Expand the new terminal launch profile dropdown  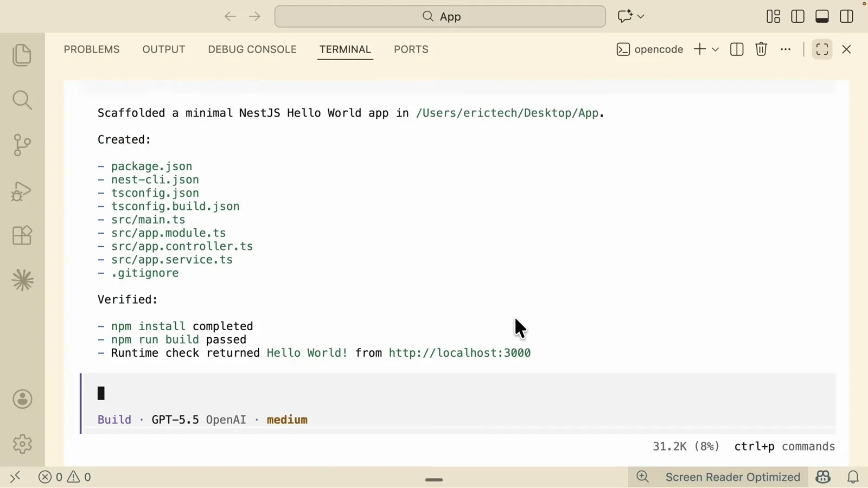click(x=716, y=49)
